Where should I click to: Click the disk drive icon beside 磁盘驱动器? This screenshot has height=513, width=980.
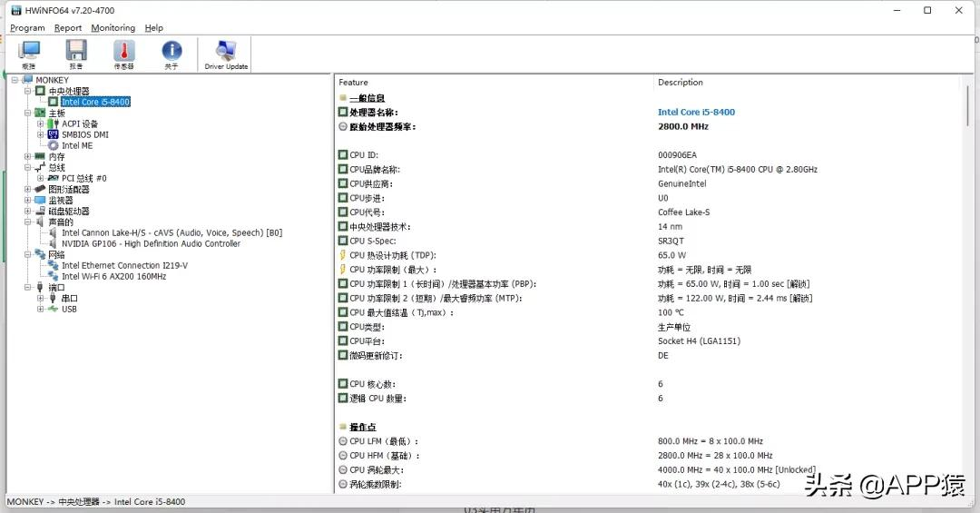(x=40, y=211)
